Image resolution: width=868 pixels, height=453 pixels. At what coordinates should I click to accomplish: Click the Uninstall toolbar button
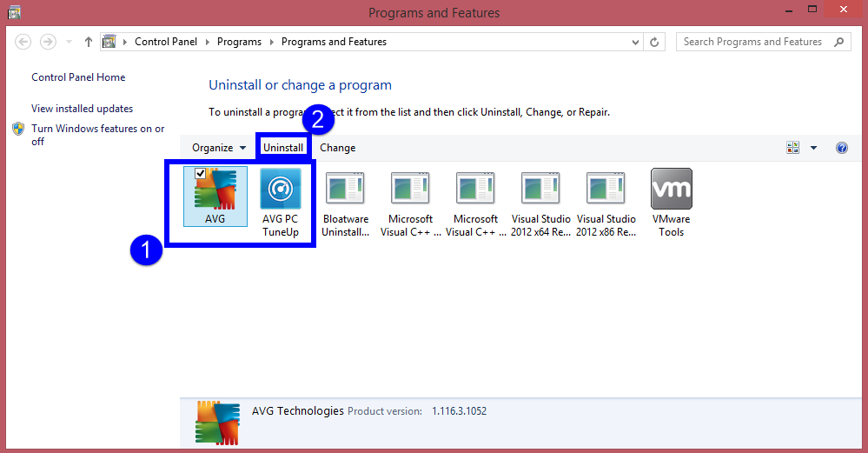(x=283, y=148)
